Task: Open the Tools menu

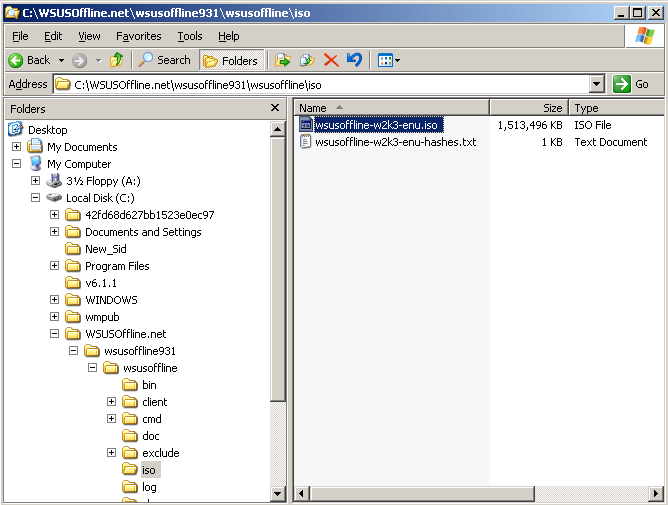Action: coord(190,36)
